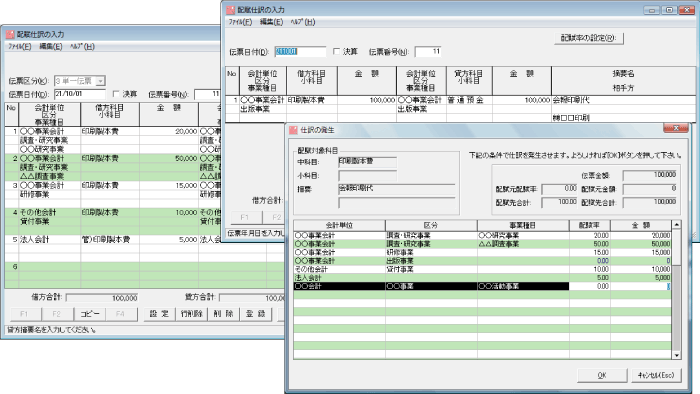The image size is (700, 394).
Task: Click the コピー button
Action: coord(90,314)
